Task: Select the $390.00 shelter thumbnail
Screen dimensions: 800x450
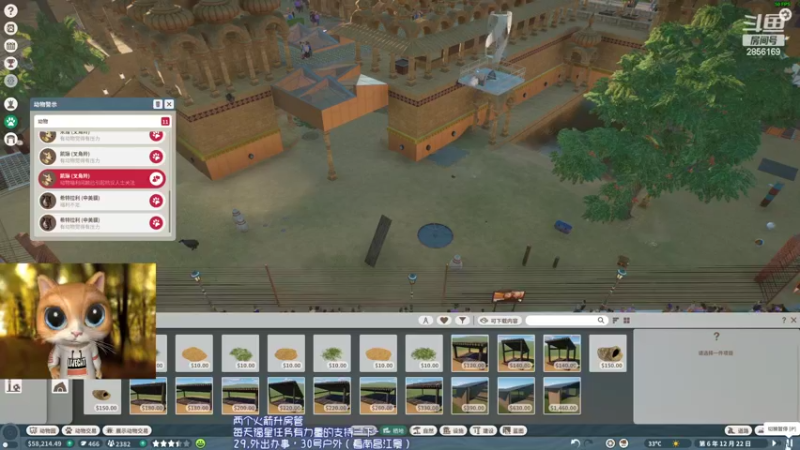Action: (x=470, y=395)
